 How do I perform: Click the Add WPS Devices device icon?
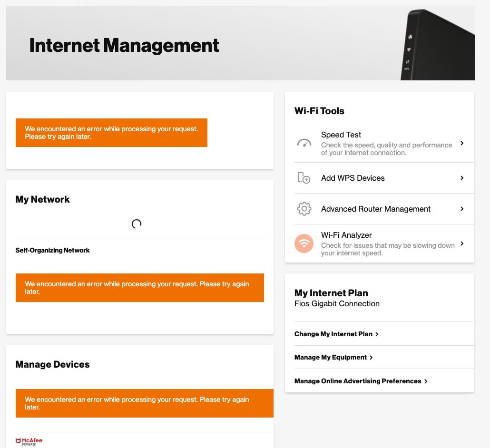tap(304, 178)
